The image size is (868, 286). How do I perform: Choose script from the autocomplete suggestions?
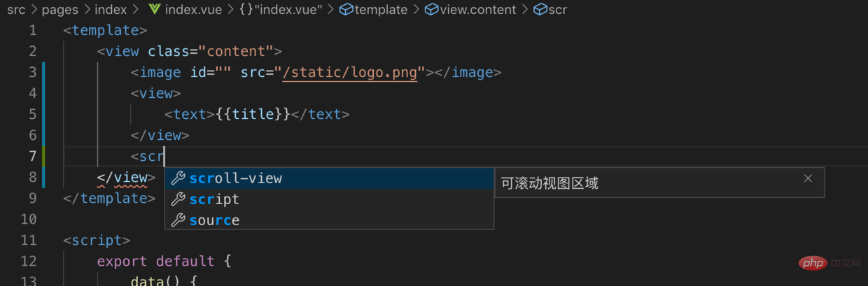pos(214,199)
